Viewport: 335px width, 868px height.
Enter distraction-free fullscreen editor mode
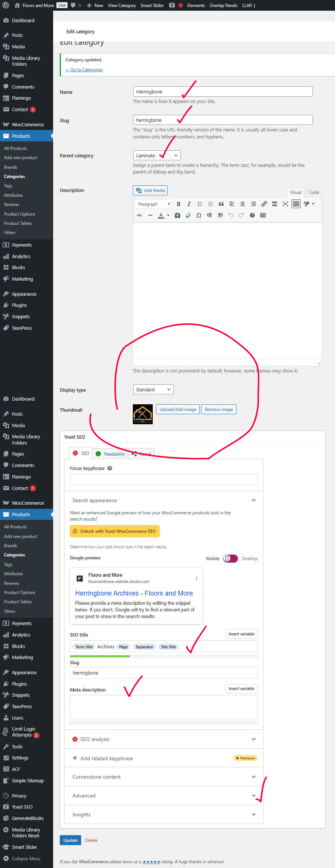coord(285,204)
